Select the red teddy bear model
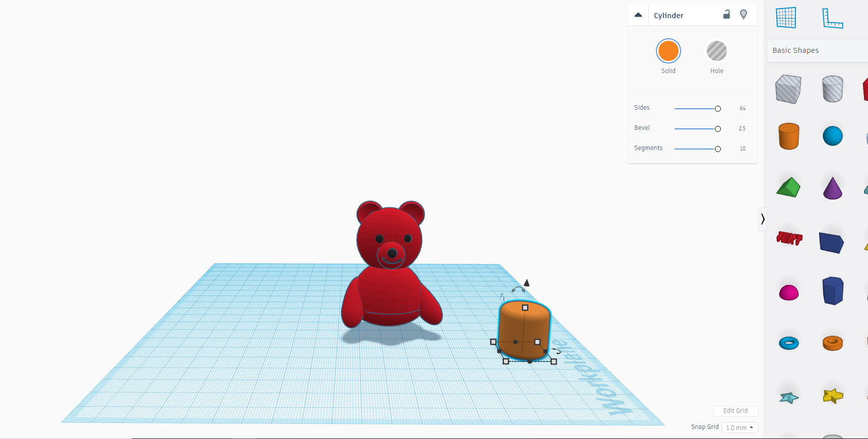868x439 pixels. point(391,265)
